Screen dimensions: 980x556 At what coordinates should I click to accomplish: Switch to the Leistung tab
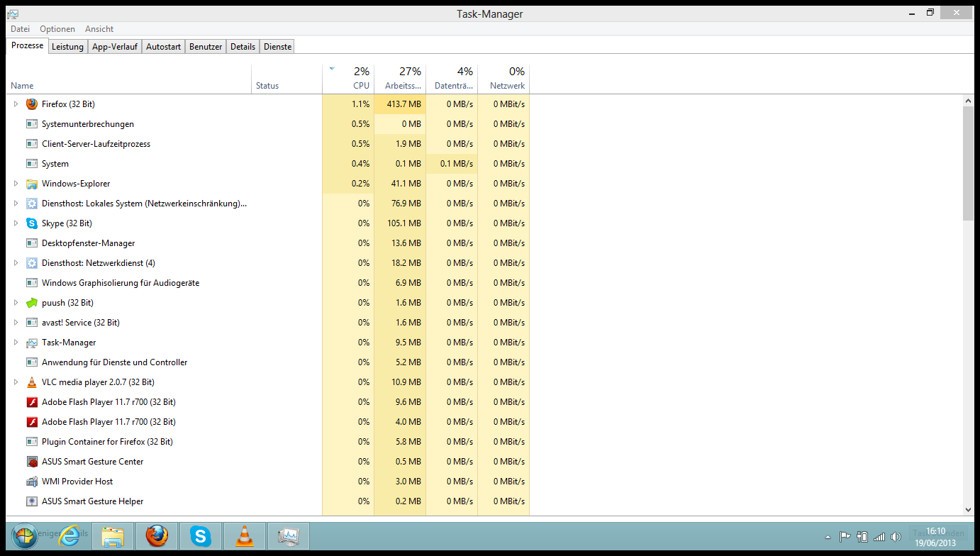pos(68,47)
